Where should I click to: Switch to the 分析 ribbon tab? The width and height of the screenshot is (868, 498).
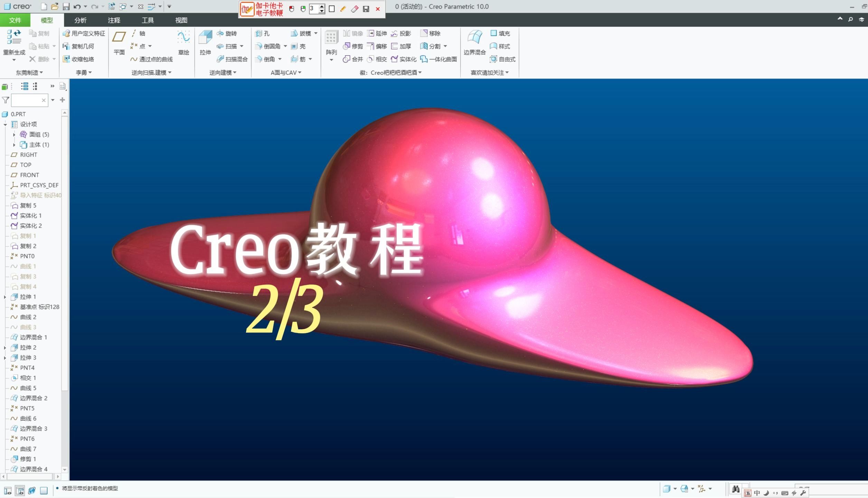coord(80,20)
